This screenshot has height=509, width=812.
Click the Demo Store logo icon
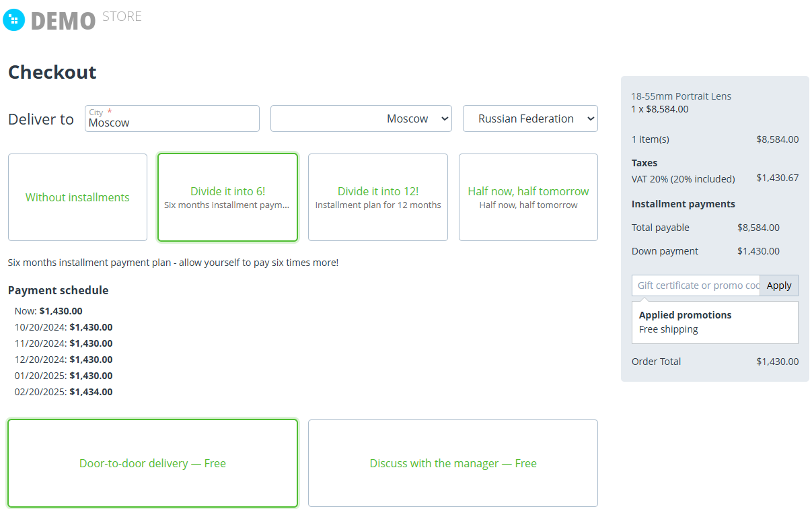point(13,20)
